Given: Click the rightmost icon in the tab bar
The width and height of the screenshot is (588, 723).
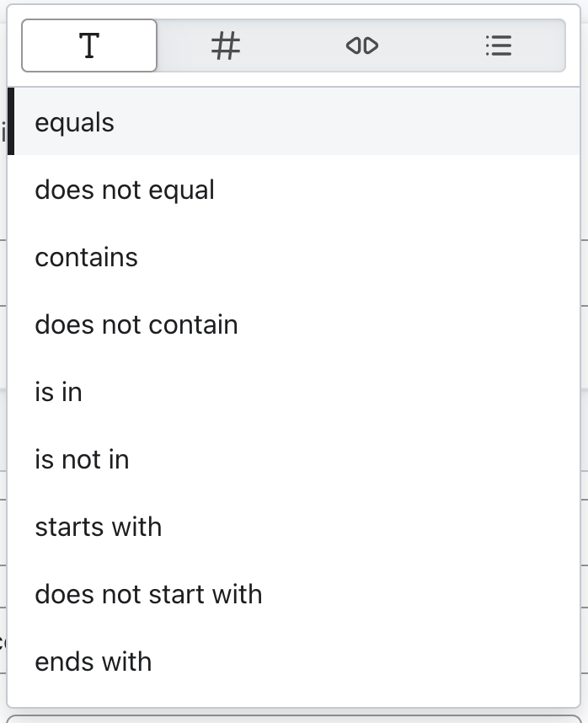Looking at the screenshot, I should pyautogui.click(x=498, y=46).
